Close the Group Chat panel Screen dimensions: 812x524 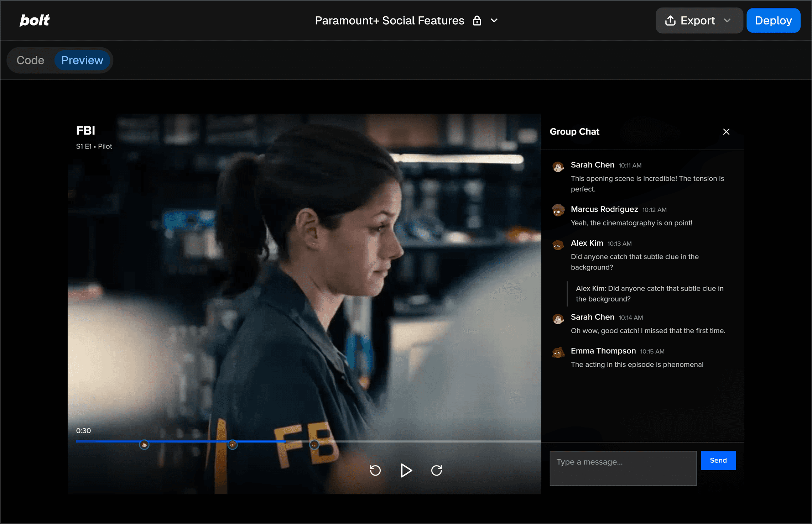[x=726, y=132]
